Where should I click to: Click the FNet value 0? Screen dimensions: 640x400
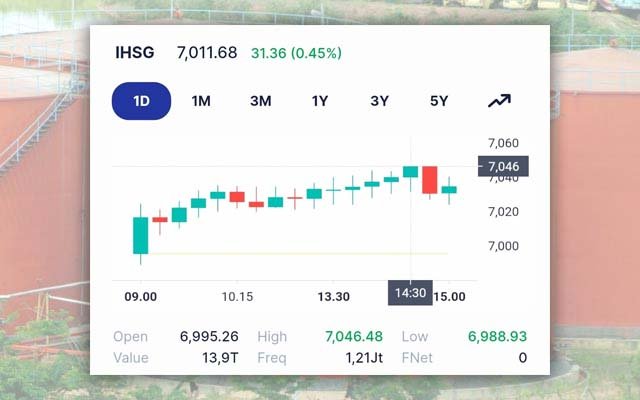tap(522, 358)
